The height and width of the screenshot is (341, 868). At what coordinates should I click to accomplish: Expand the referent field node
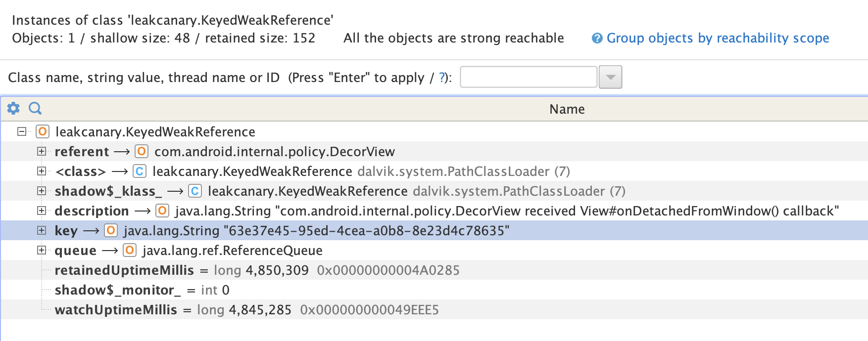click(x=42, y=151)
